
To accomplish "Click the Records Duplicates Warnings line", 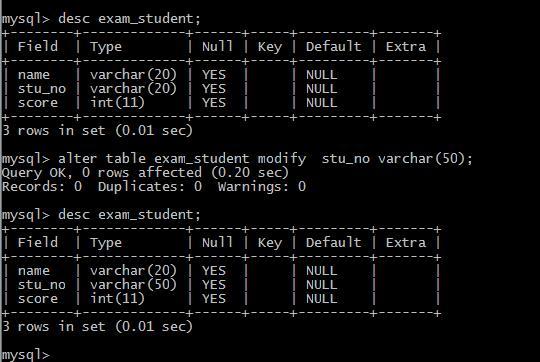I will [x=154, y=187].
